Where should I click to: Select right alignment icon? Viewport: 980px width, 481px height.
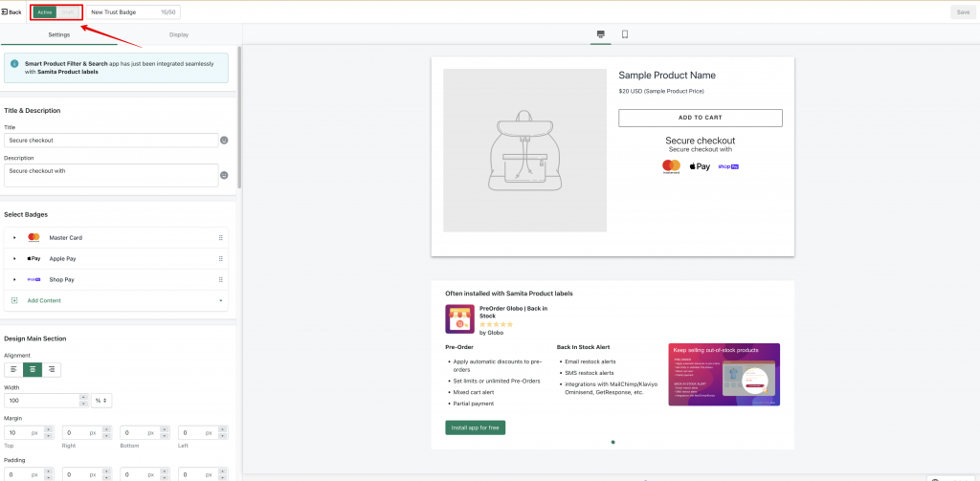point(52,370)
